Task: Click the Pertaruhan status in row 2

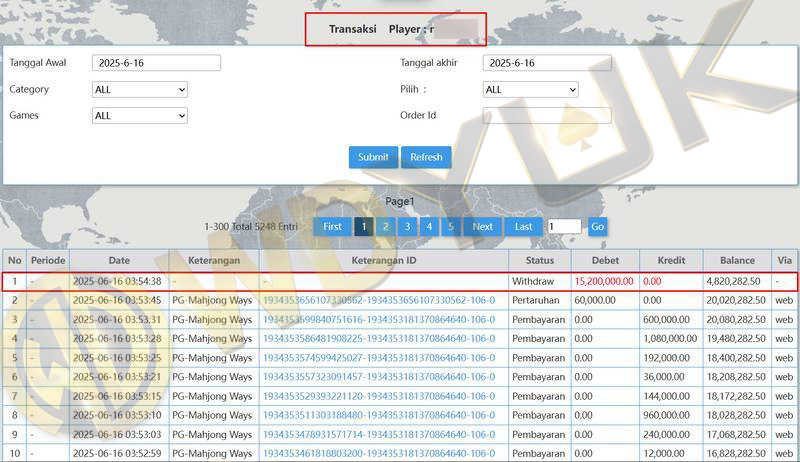Action: click(536, 300)
